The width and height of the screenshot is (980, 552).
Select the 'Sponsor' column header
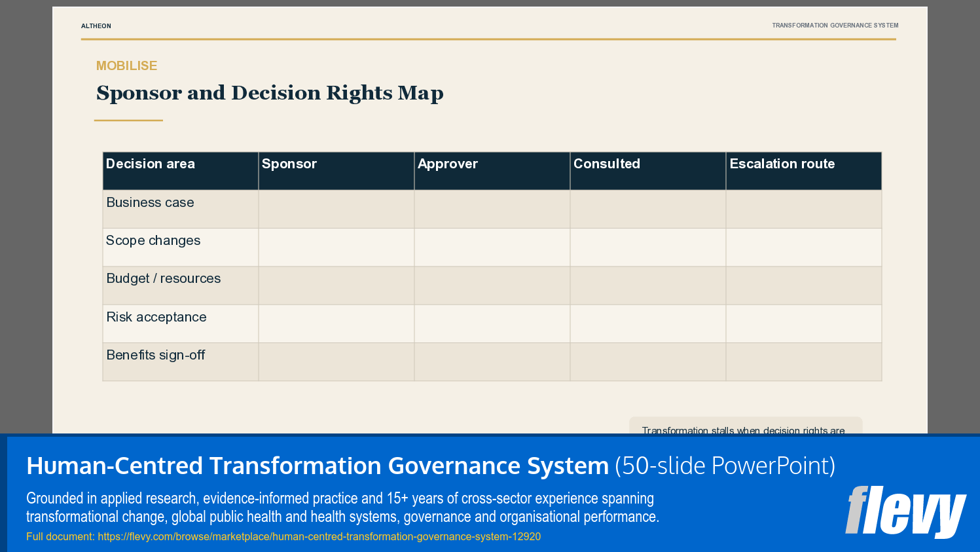click(336, 171)
